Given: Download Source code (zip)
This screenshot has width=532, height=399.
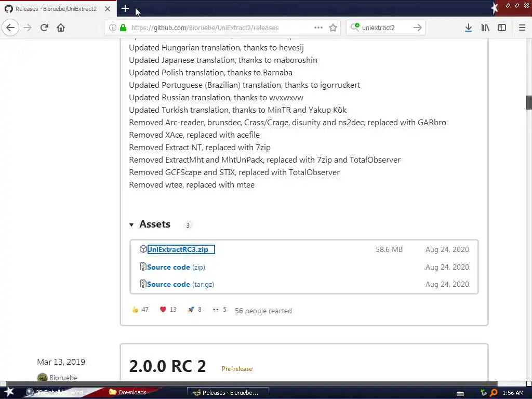Looking at the screenshot, I should 176,267.
